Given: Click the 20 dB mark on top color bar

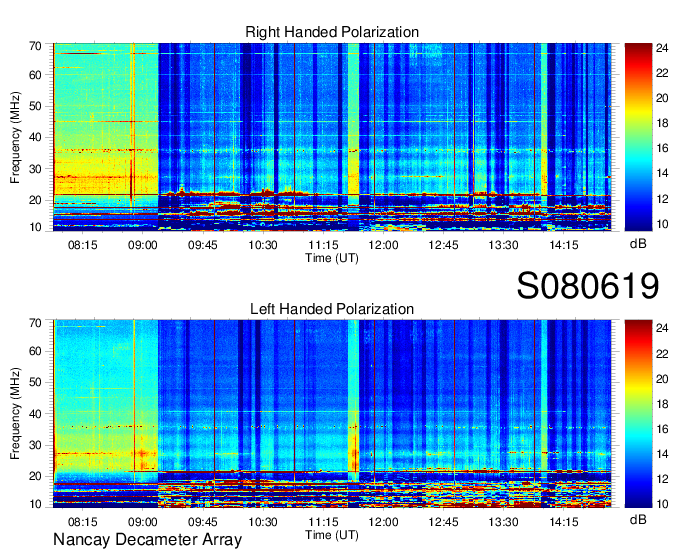Looking at the screenshot, I should (662, 98).
